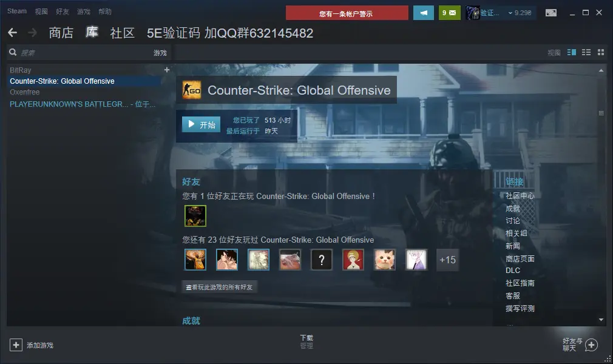Click the search magnifier icon

point(13,52)
